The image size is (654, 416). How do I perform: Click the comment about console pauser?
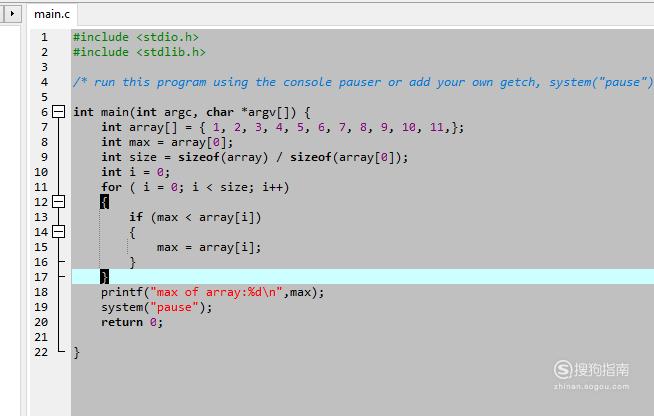tap(363, 82)
